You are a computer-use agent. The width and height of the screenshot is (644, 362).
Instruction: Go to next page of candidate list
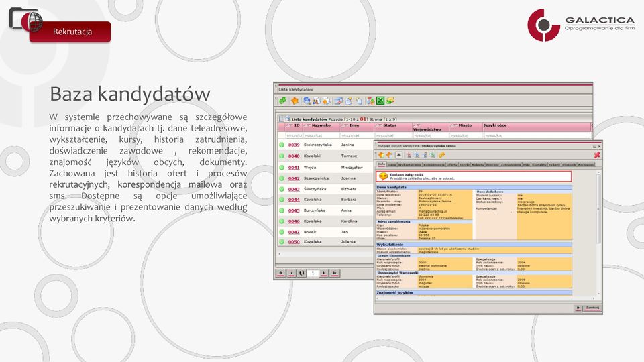tap(323, 273)
